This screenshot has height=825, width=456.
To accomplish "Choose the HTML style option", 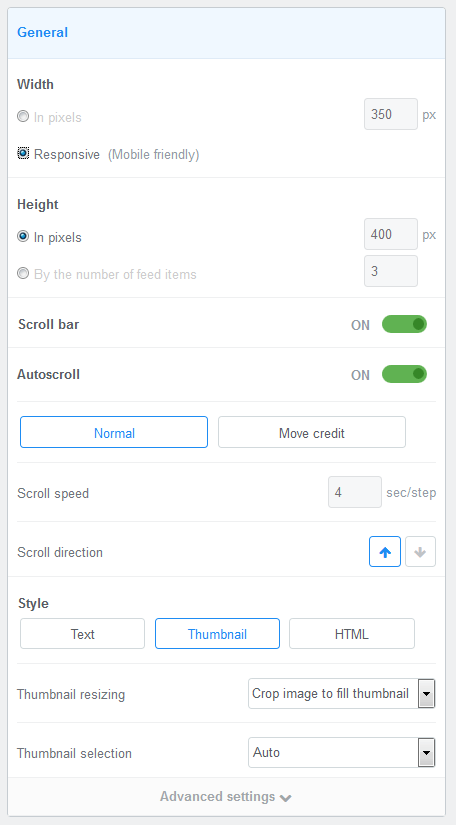I will tap(352, 633).
